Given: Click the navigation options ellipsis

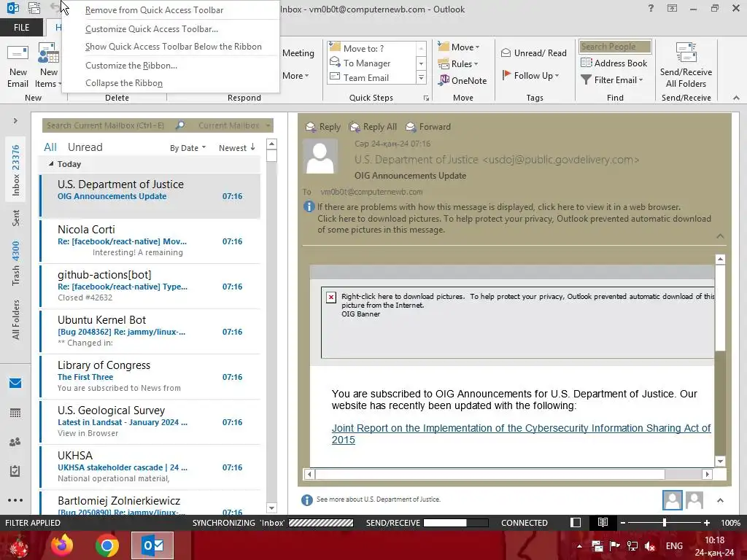Looking at the screenshot, I should [x=15, y=500].
